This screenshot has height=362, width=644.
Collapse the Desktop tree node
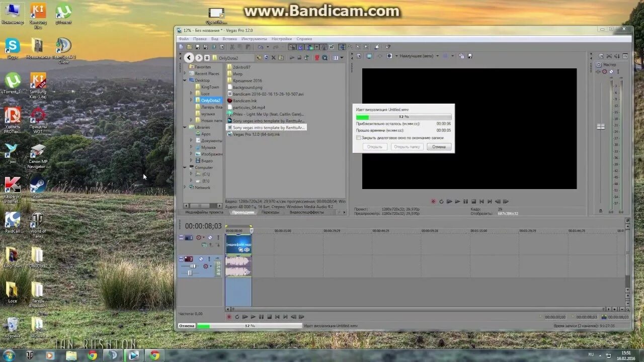tap(185, 80)
